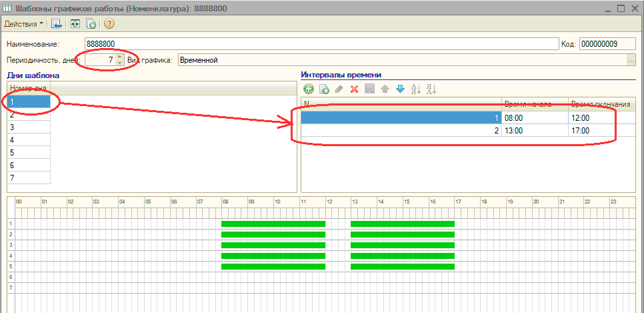
Task: Click the help question mark icon
Action: (x=109, y=24)
